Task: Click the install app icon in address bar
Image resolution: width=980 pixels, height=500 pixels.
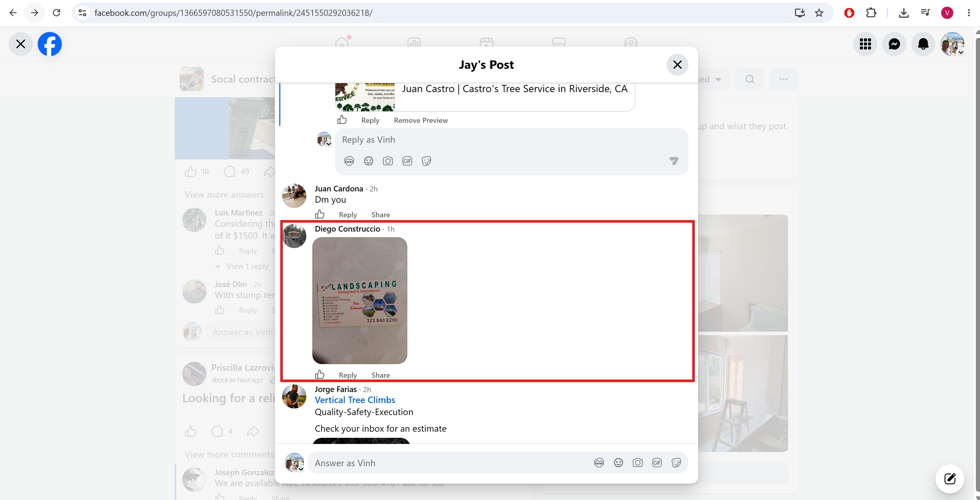Action: click(x=800, y=13)
